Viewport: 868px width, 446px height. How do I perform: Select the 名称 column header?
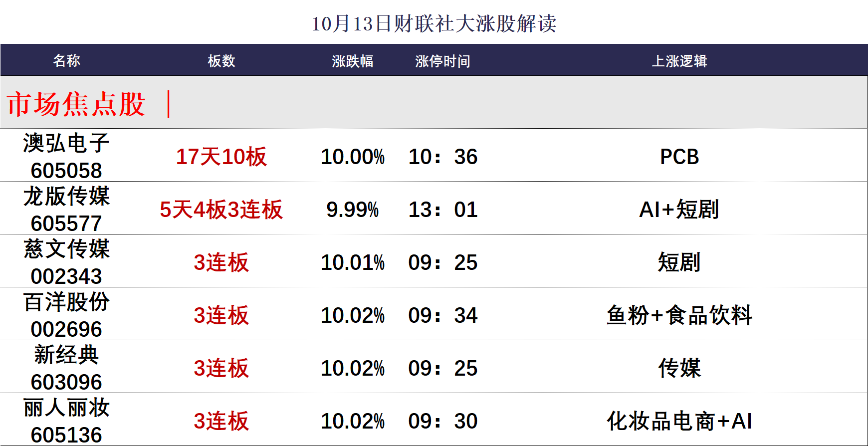(x=66, y=61)
